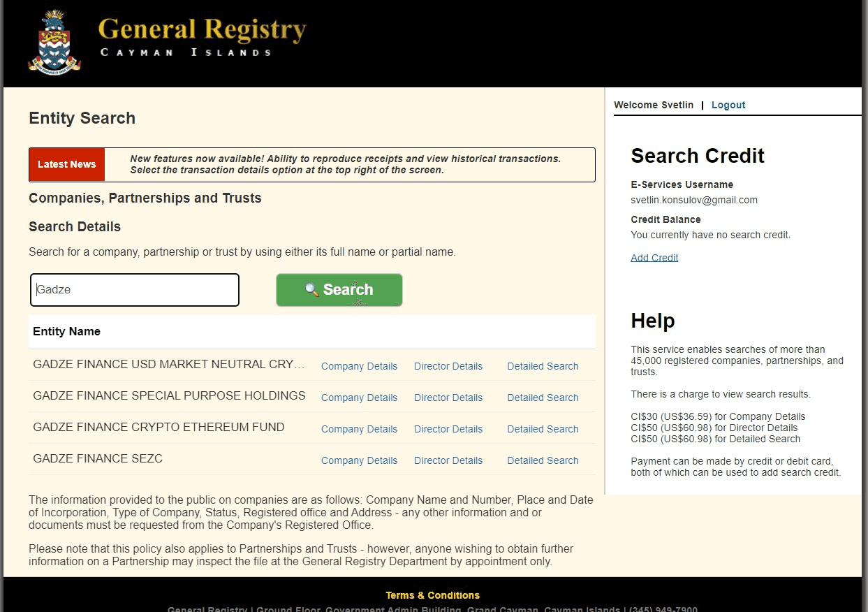This screenshot has height=612, width=868.
Task: Open Company Details for USD Market Neutral entity
Action: tap(359, 366)
